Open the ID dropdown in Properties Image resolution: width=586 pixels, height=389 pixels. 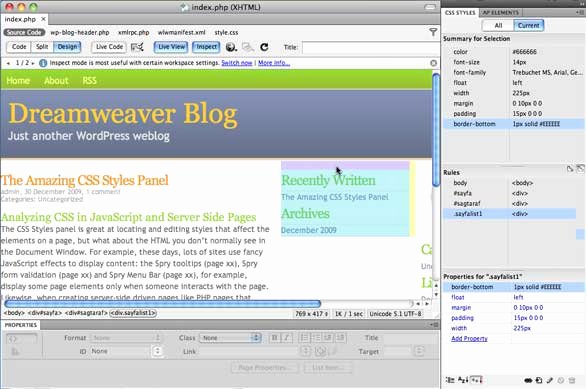pyautogui.click(x=126, y=351)
